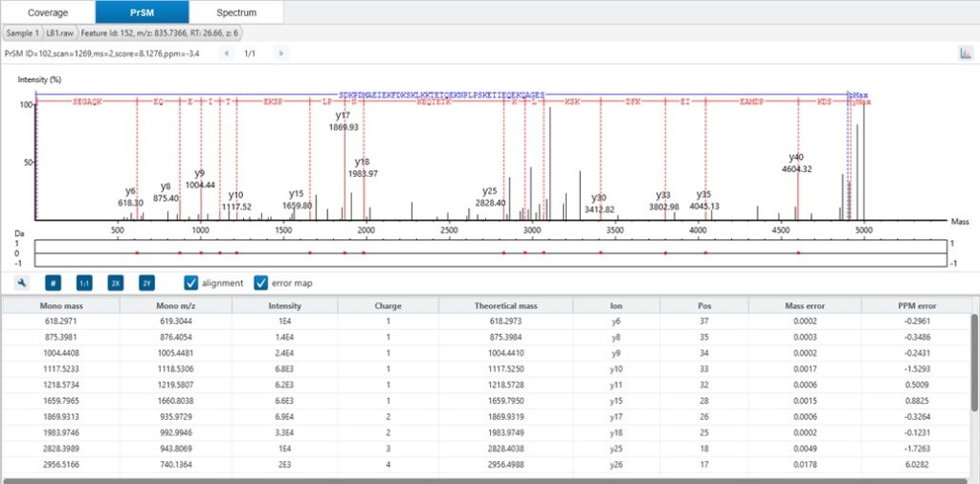The image size is (980, 484).
Task: Switch to the Coverage tab
Action: [x=48, y=11]
